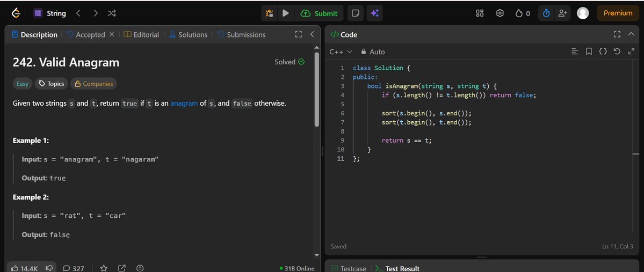Image resolution: width=644 pixels, height=272 pixels.
Task: Open the layout grid icon
Action: pyautogui.click(x=480, y=13)
